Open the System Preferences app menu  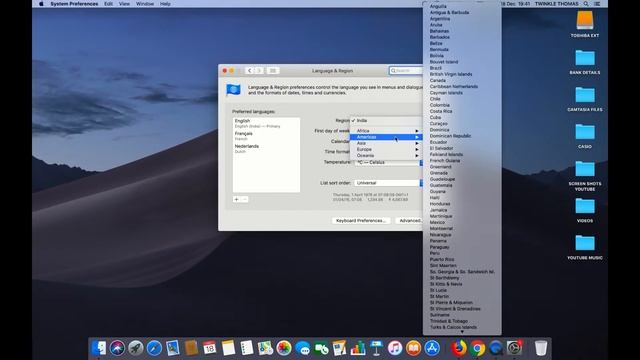click(x=74, y=4)
